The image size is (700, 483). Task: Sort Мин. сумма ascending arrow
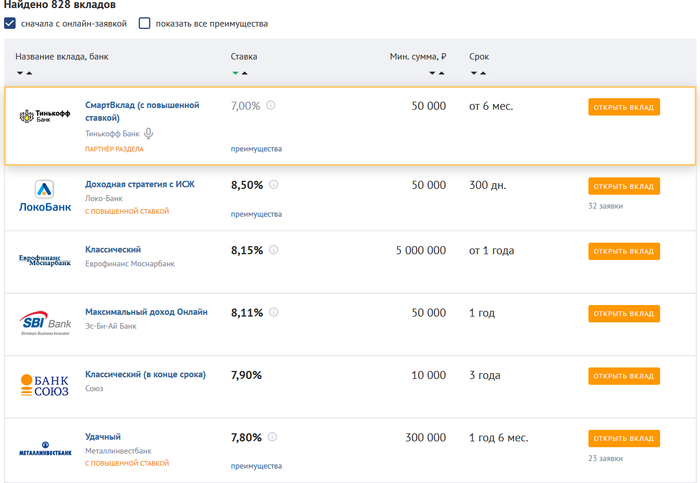pyautogui.click(x=442, y=73)
